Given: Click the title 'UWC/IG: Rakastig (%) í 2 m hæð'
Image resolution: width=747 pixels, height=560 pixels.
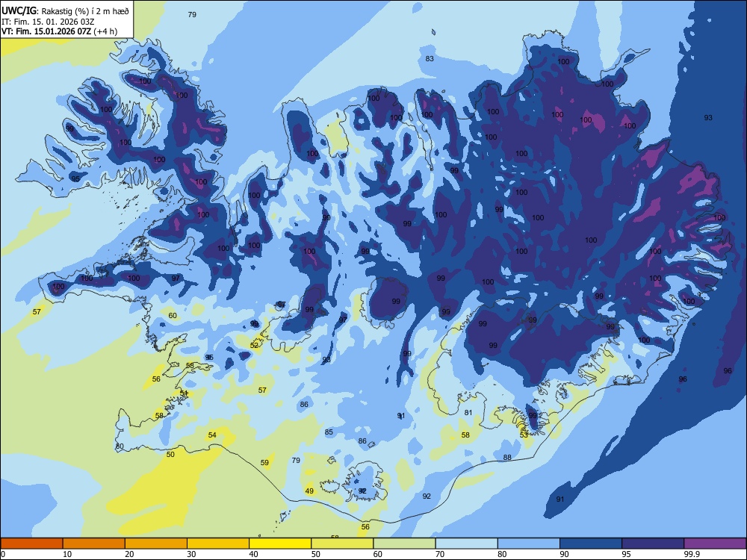Looking at the screenshot, I should (65, 11).
